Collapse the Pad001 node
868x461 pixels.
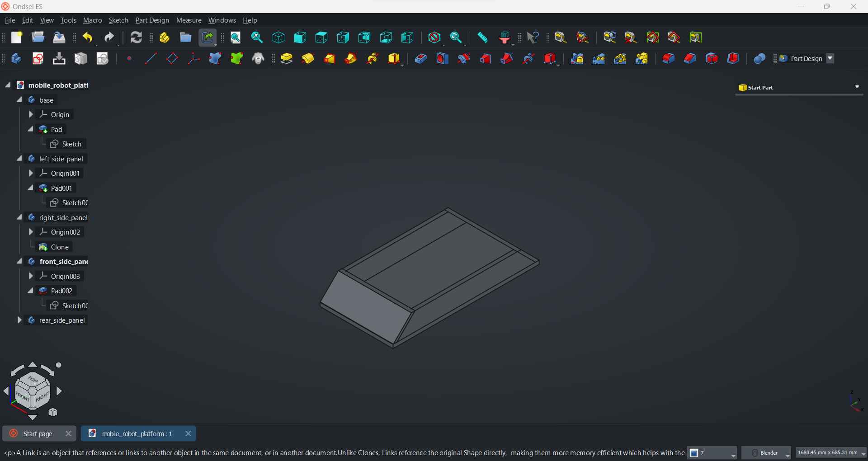pos(31,188)
